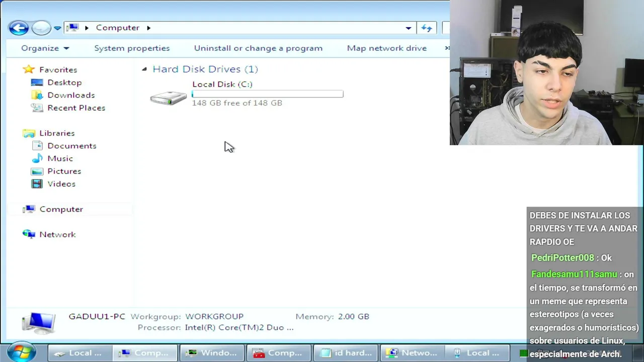
Task: Click the Computer monitor icon in sidebar
Action: point(29,209)
